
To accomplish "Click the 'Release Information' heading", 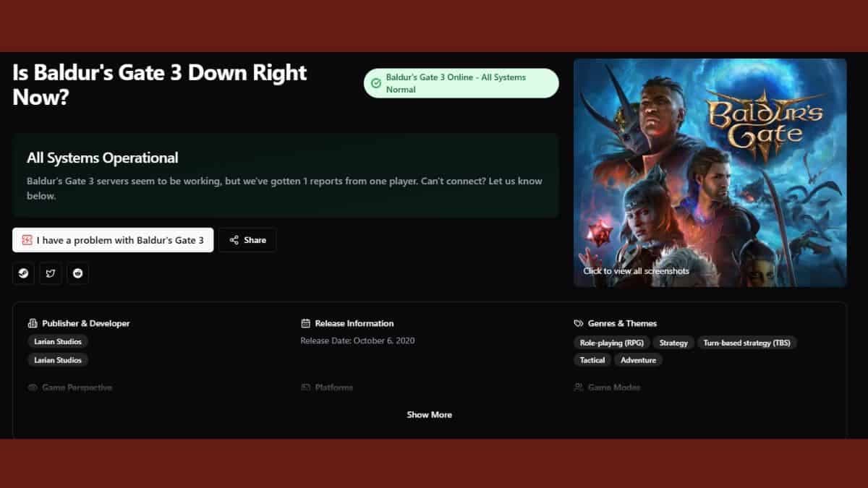I will tap(354, 323).
